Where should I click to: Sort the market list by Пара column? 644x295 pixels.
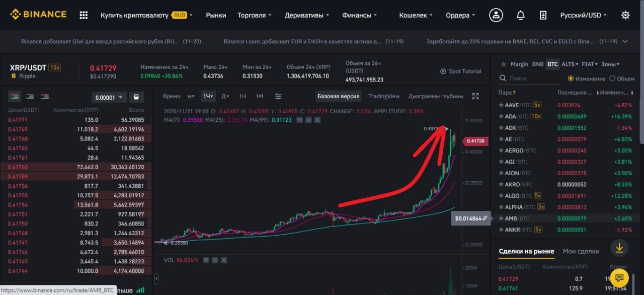click(507, 93)
